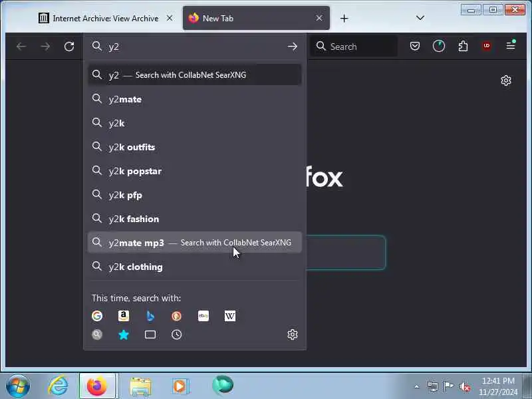Go forward one page

[45, 47]
